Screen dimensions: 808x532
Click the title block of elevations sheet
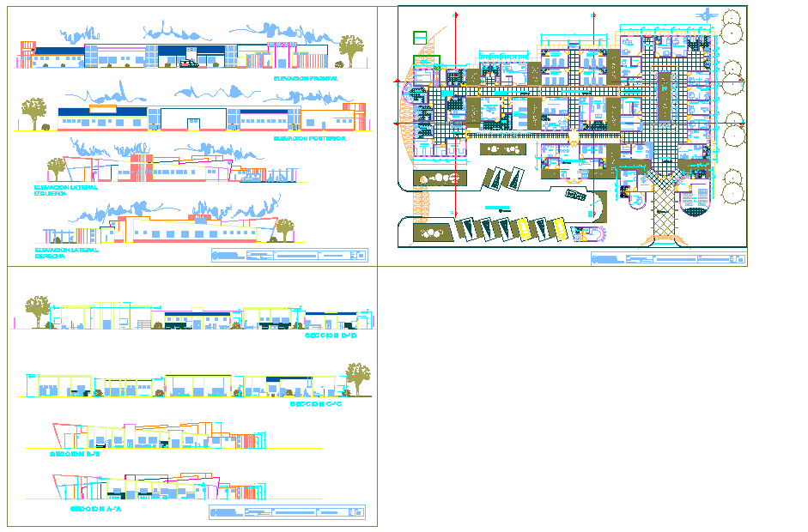click(x=289, y=255)
